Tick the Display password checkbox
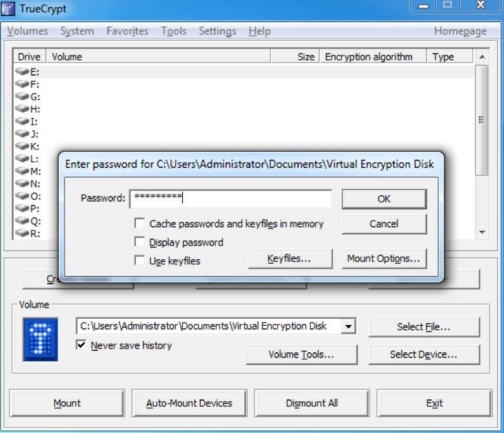 [140, 242]
